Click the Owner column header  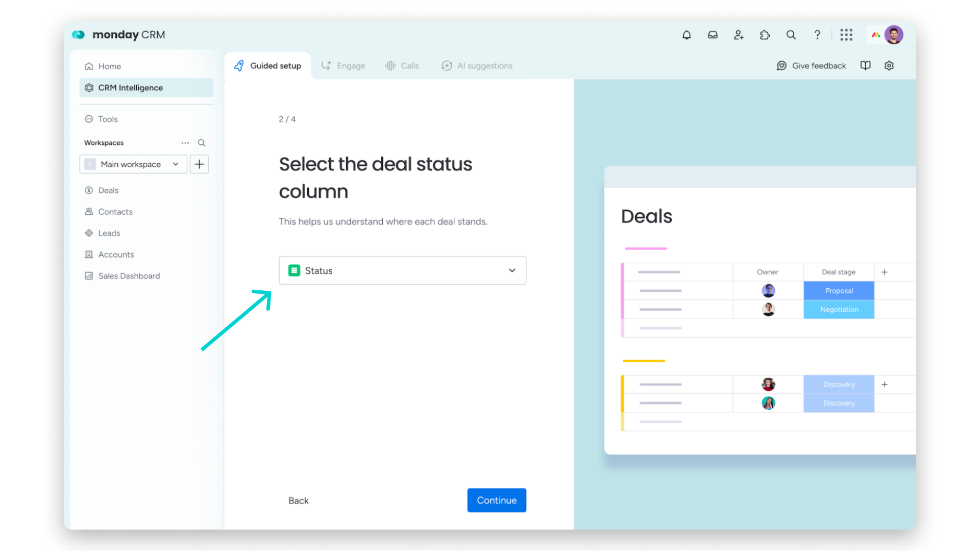pyautogui.click(x=768, y=272)
